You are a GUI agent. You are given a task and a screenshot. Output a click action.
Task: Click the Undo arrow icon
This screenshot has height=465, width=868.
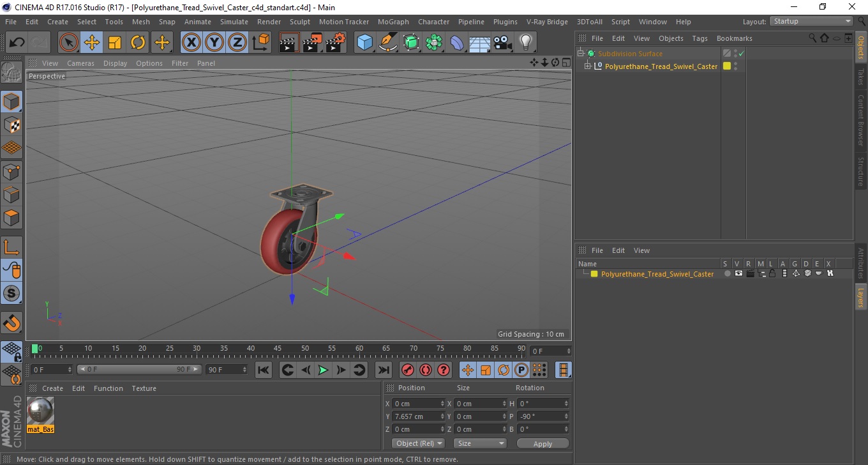point(17,43)
